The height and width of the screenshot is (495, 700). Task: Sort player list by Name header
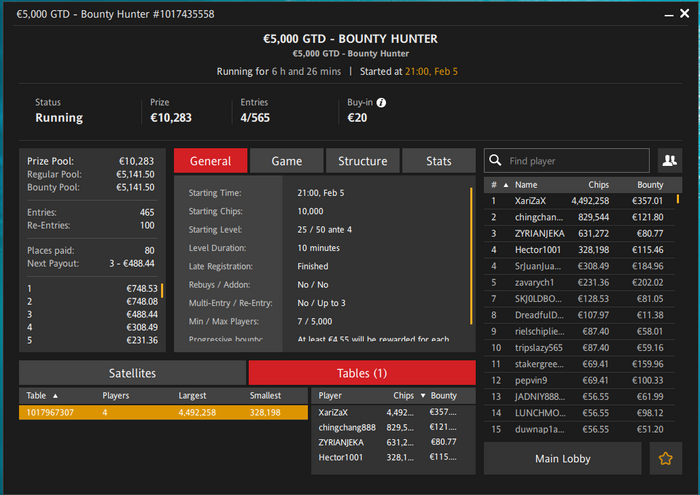click(526, 185)
